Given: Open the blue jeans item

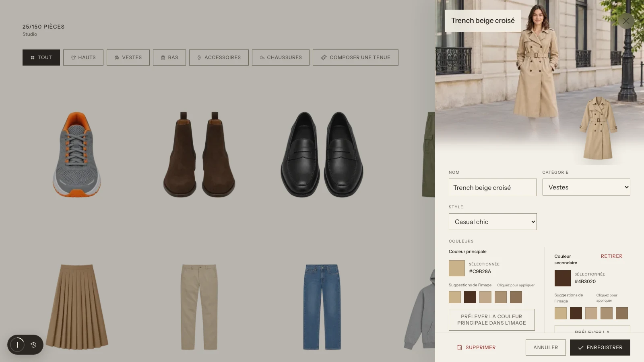Looking at the screenshot, I should 322,306.
